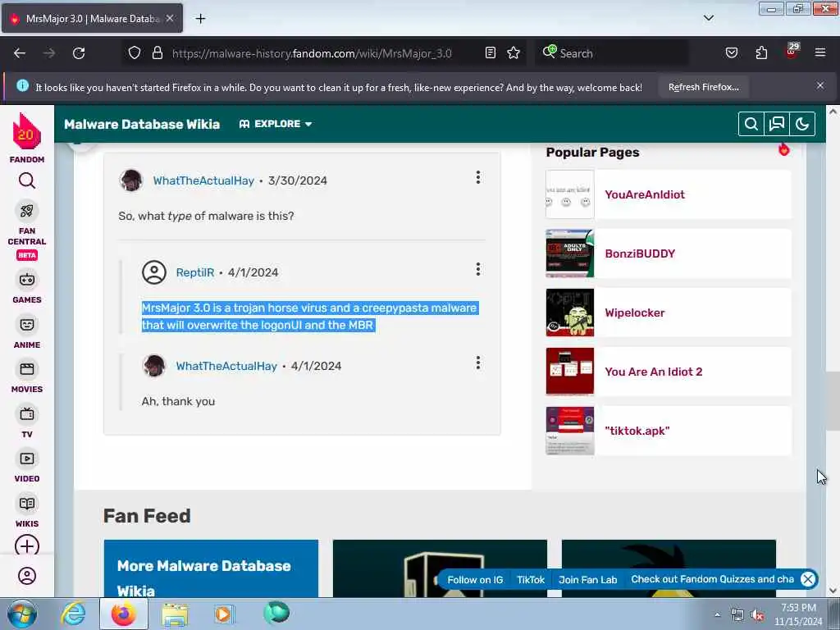Bookmark this page with the star icon
This screenshot has height=630, width=840.
click(514, 53)
